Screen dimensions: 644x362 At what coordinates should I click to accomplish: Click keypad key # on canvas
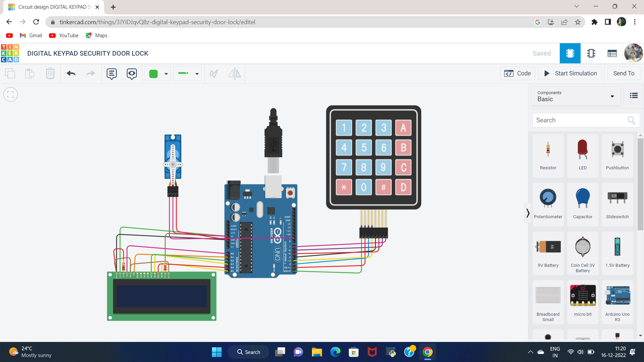383,187
